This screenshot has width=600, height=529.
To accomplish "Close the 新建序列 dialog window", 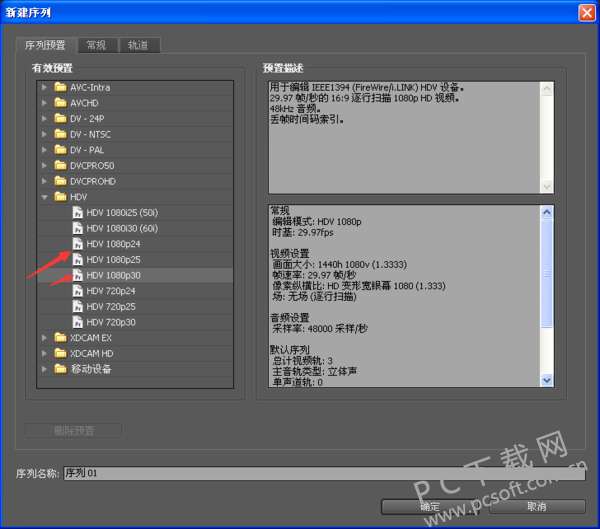I will pos(587,13).
